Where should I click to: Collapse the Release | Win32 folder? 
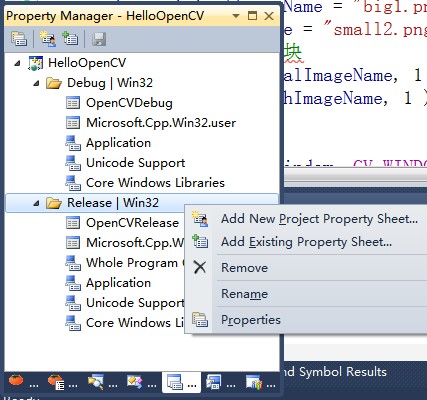click(x=36, y=203)
